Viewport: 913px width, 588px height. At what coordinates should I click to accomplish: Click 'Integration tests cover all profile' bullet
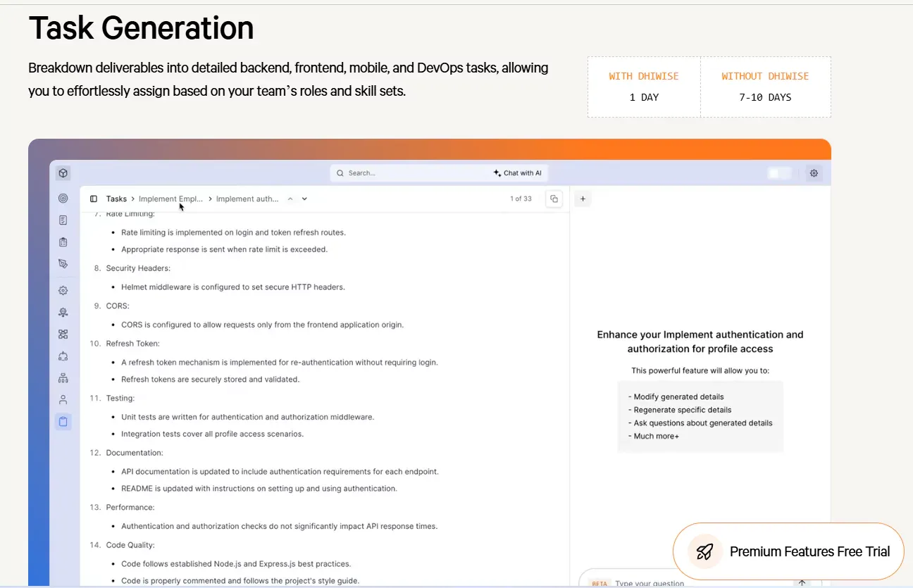212,434
